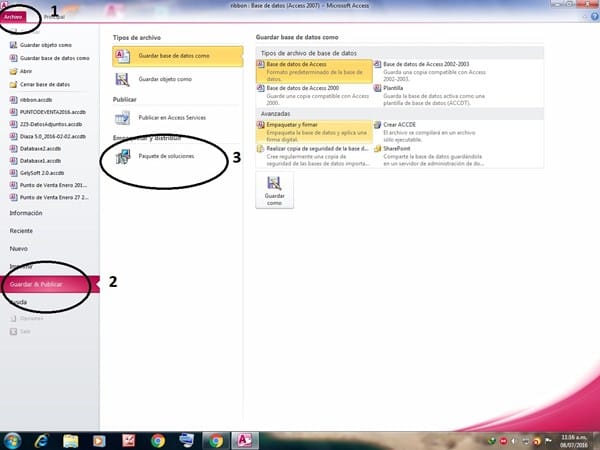Switch to the Access taskbar button

245,441
